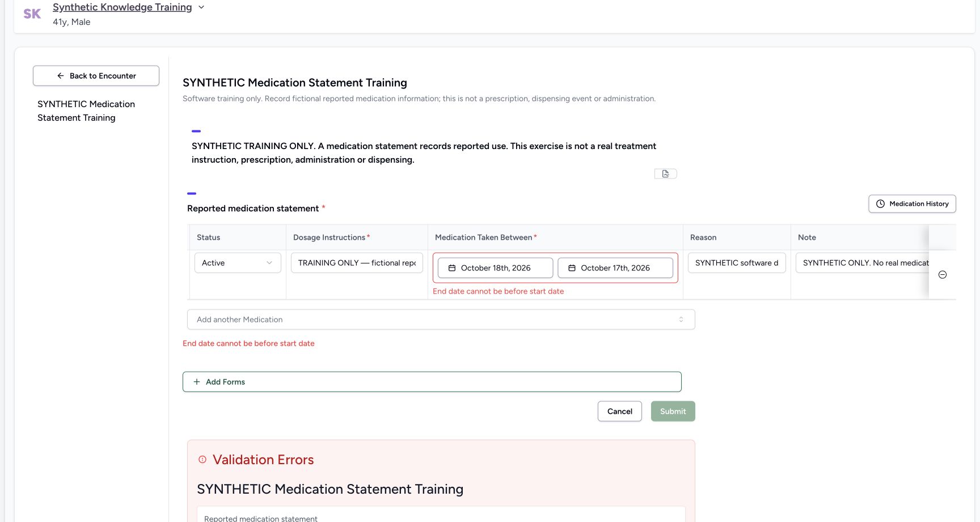Click the Status column header
Viewport: 980px width, 522px height.
[209, 237]
